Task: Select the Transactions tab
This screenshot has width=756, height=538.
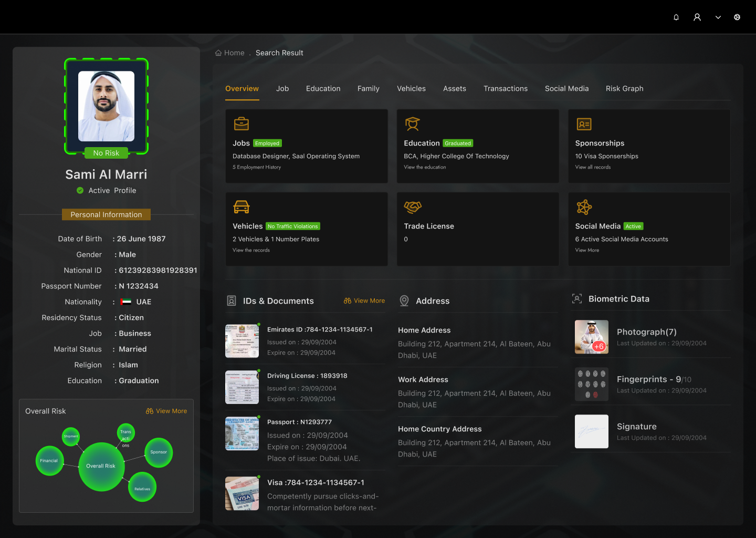Action: pyautogui.click(x=506, y=89)
